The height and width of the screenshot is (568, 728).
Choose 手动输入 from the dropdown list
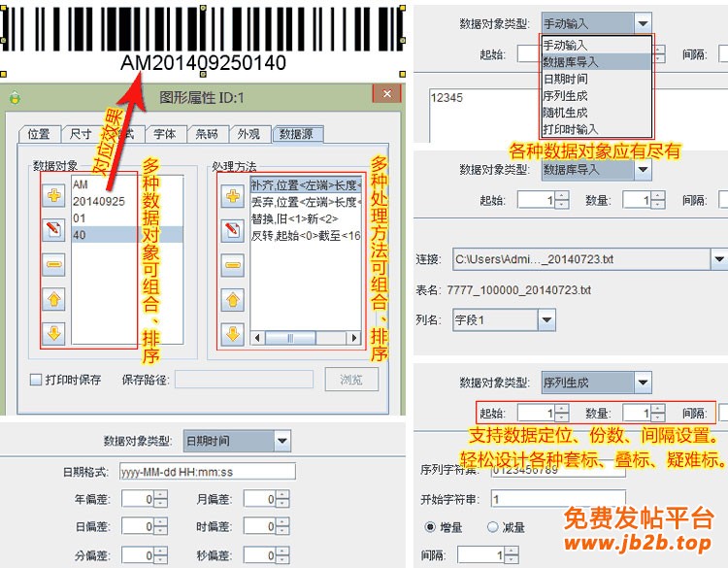click(597, 45)
